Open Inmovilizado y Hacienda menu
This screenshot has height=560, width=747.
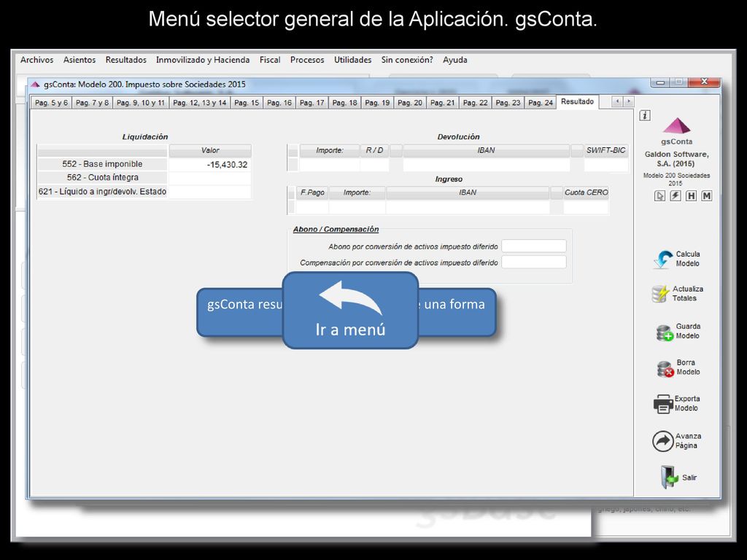coord(203,60)
